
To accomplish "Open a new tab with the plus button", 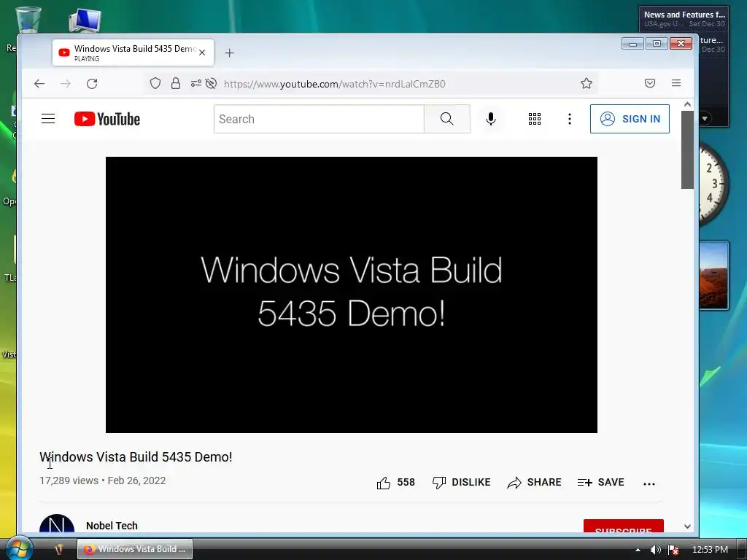I will pyautogui.click(x=229, y=52).
